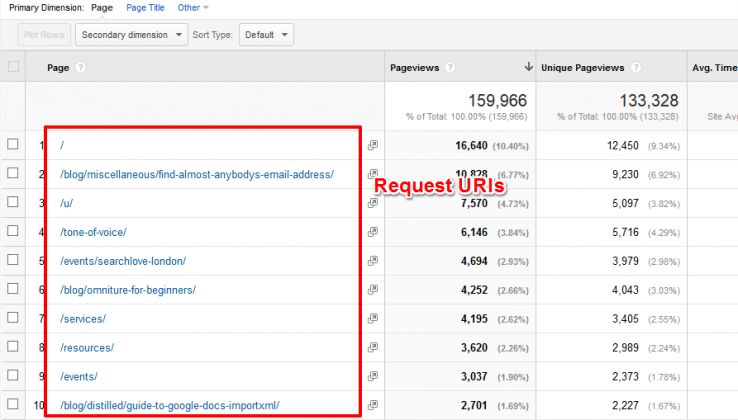Expand the Other primary dimension menu
This screenshot has height=420, width=738.
coord(193,7)
